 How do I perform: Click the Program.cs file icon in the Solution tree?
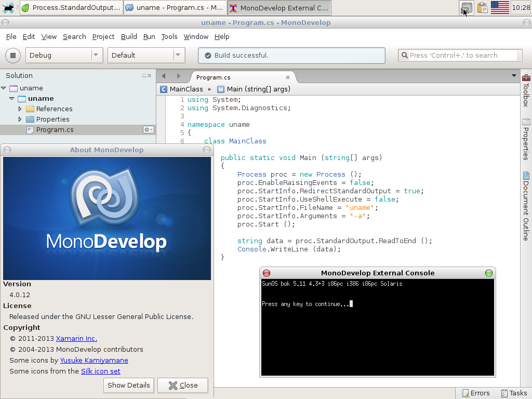pos(30,130)
